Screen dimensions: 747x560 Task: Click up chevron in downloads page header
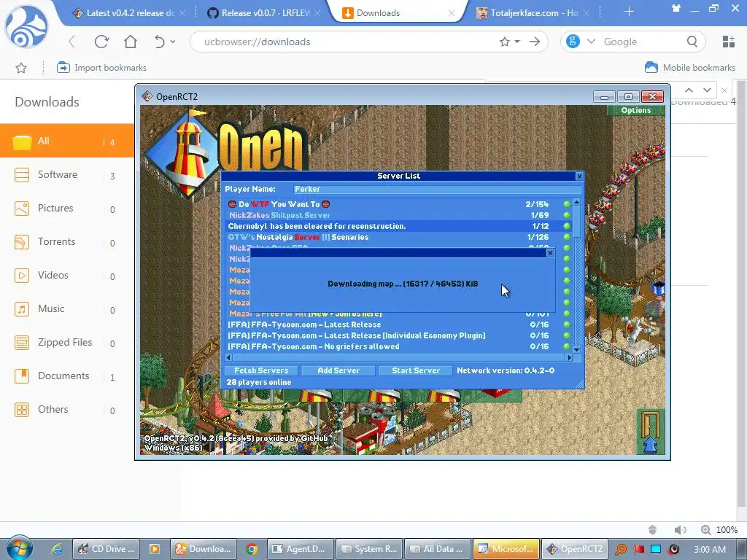click(x=689, y=90)
